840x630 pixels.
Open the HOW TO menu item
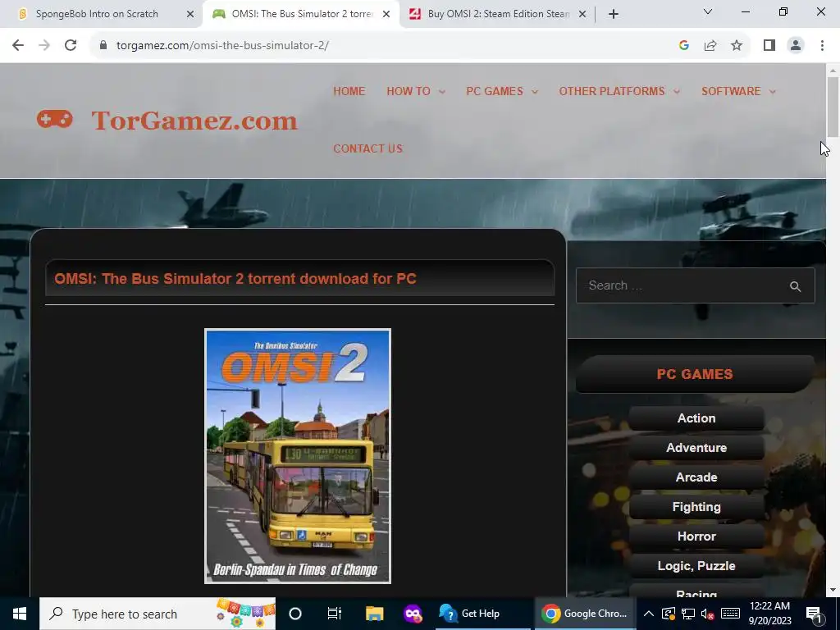click(x=409, y=91)
